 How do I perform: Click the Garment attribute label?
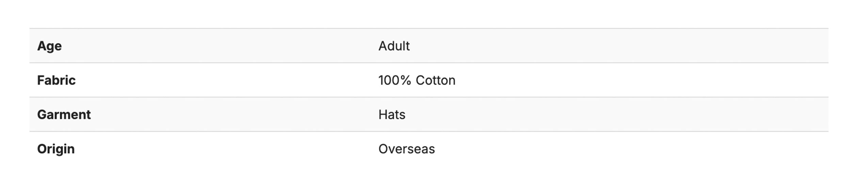click(64, 115)
